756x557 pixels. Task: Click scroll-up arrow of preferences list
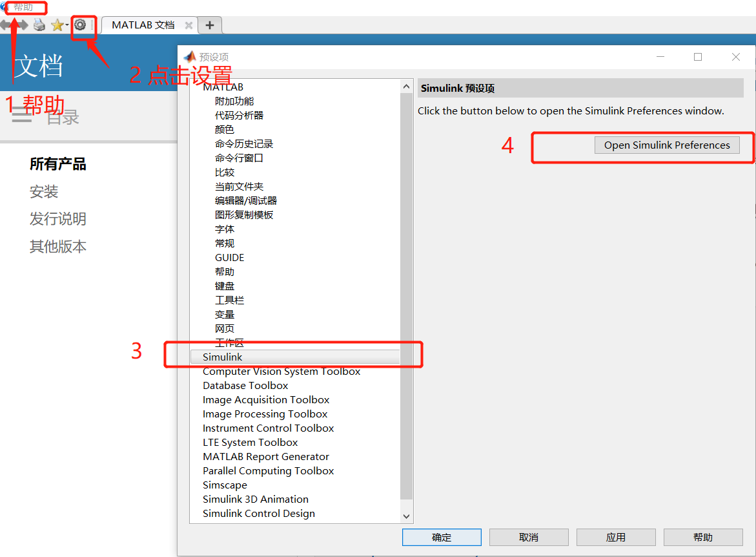407,87
